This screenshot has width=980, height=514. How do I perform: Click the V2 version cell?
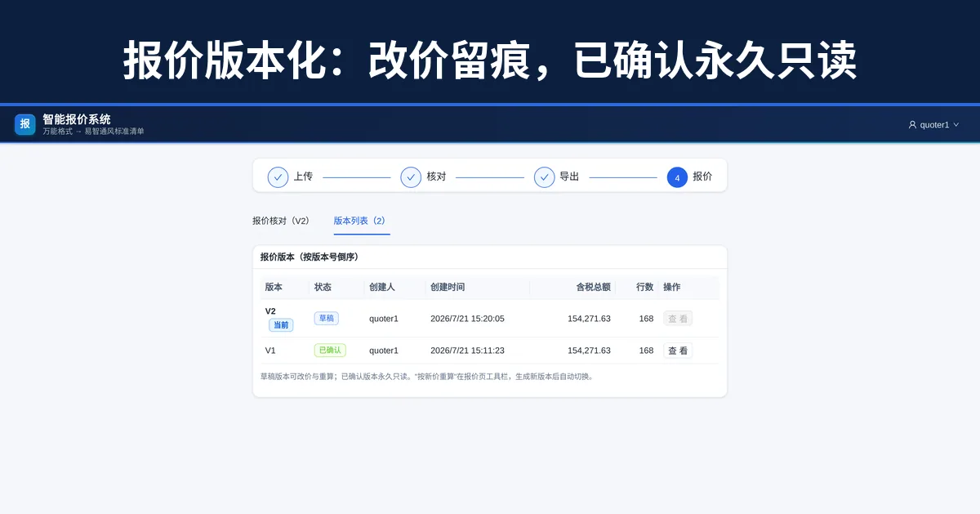(270, 311)
